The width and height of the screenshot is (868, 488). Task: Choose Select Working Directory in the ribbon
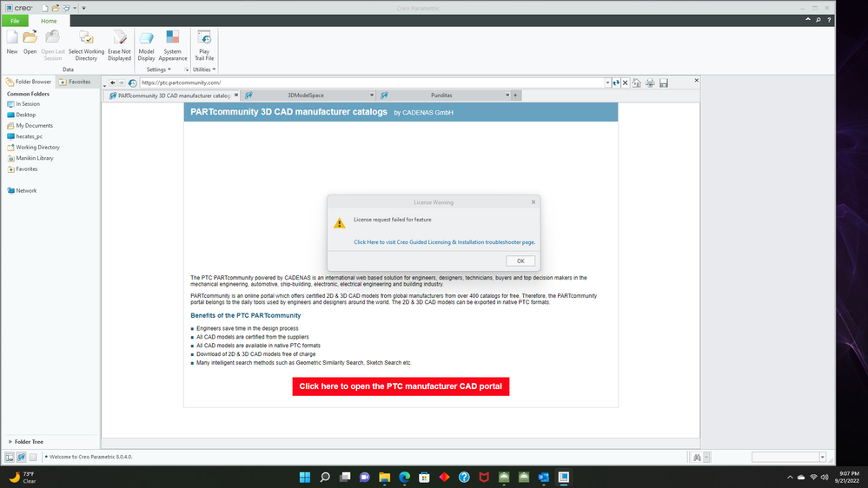[x=86, y=45]
